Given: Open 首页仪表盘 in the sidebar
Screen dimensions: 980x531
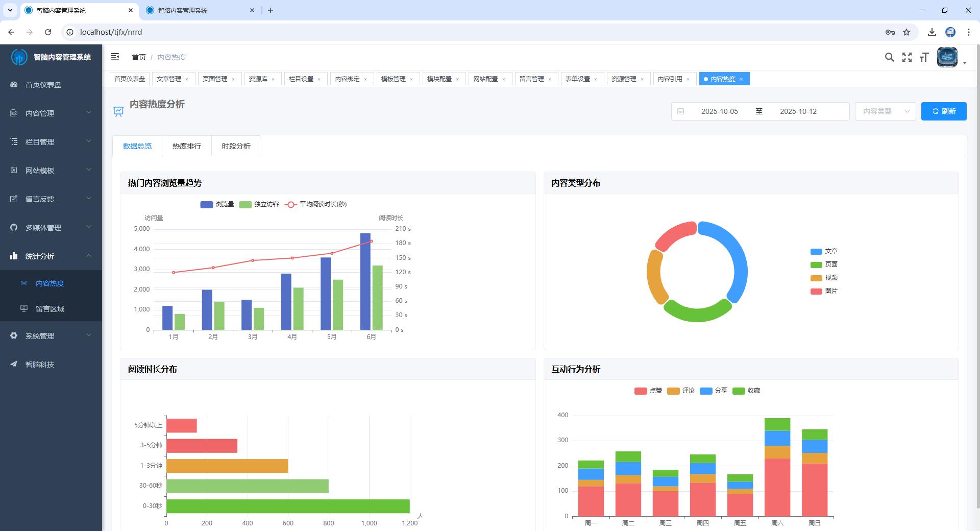Looking at the screenshot, I should (x=43, y=85).
